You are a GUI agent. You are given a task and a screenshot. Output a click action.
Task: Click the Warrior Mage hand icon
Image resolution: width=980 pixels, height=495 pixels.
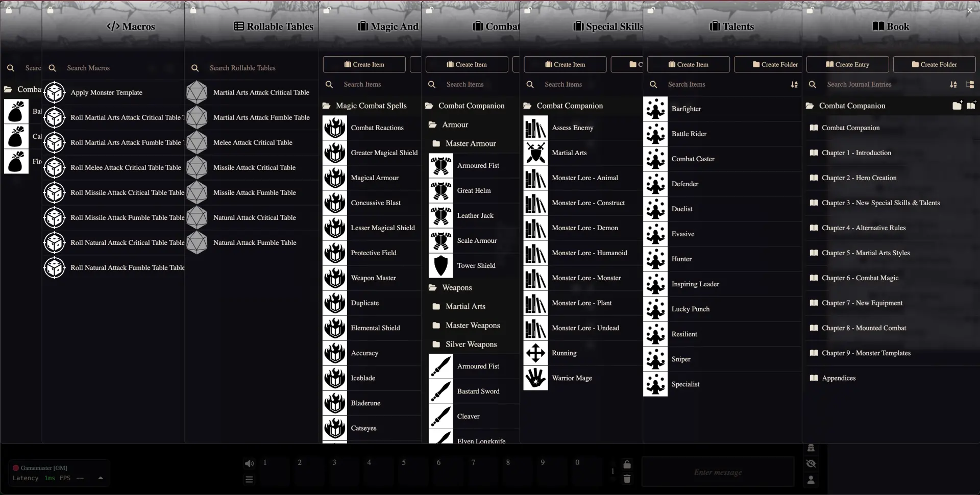click(535, 378)
